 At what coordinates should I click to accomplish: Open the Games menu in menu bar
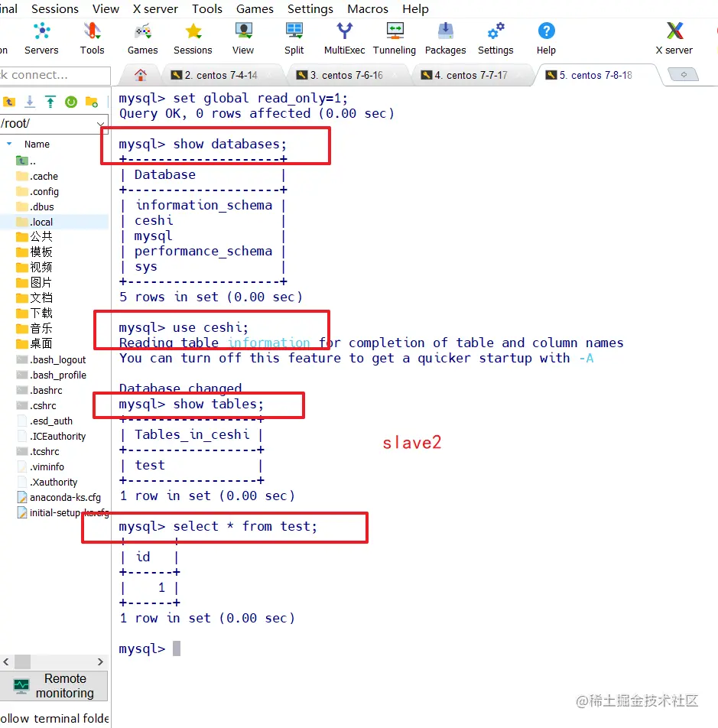coord(255,9)
